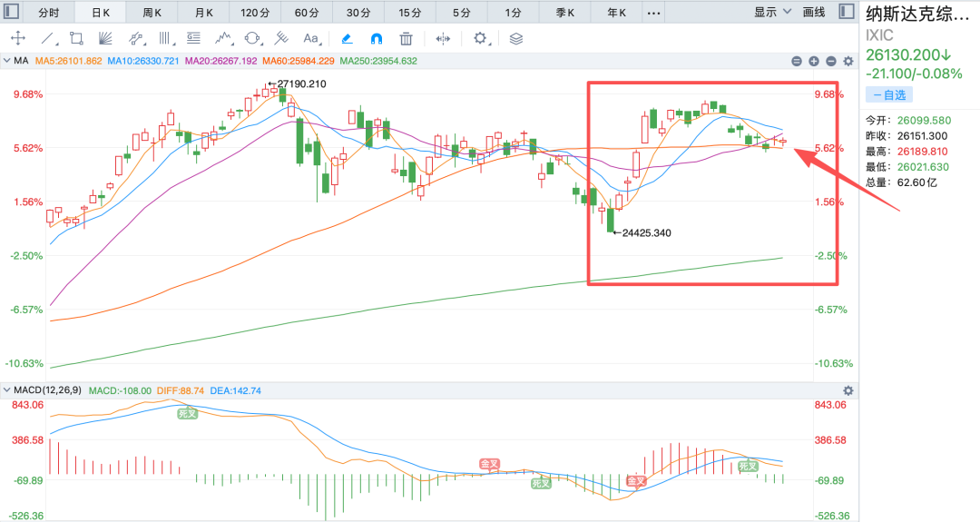Screen dimensions: 980x522
Task: Collapse the MACD(12,26,9) indicator panel
Action: click(x=7, y=390)
